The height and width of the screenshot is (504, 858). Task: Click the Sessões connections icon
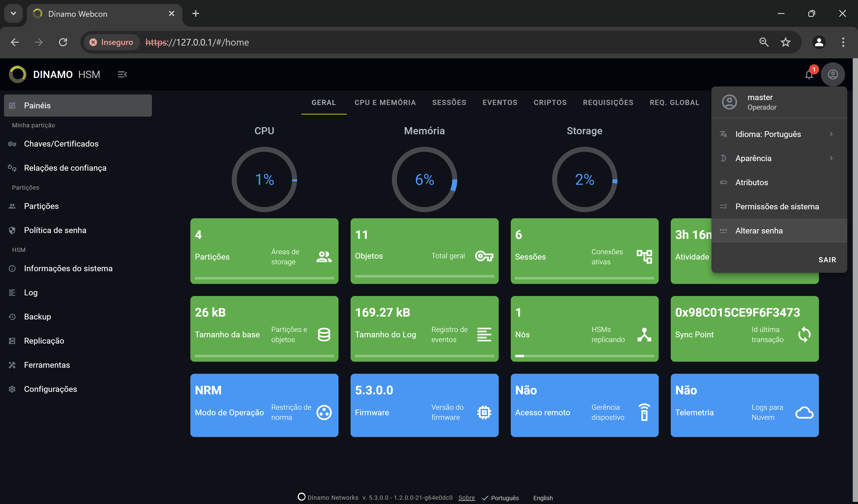click(644, 257)
